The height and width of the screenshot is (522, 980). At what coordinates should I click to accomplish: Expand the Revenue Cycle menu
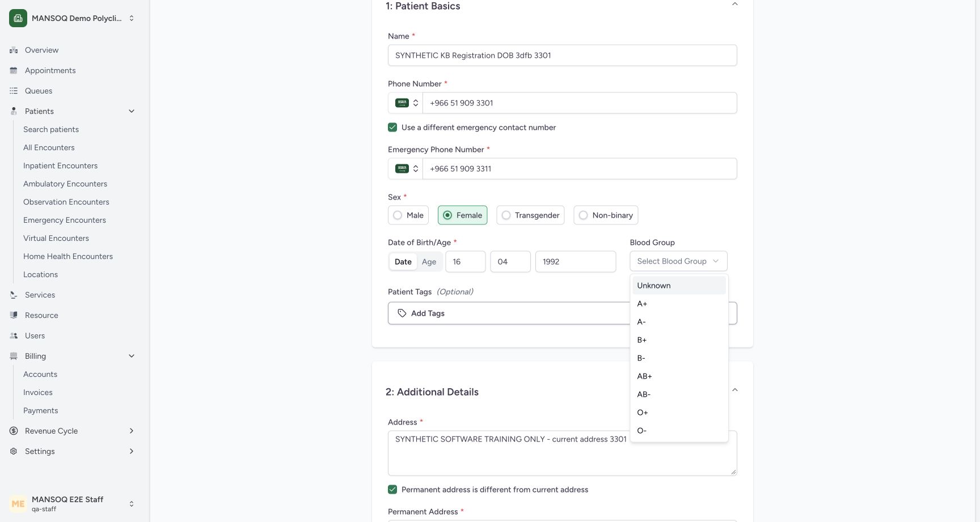132,431
